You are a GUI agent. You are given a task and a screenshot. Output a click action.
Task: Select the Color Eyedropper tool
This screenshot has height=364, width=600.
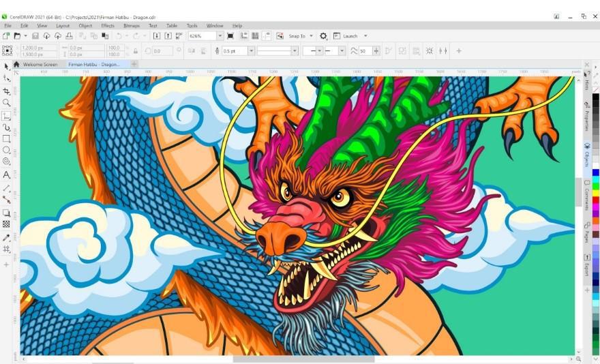pyautogui.click(x=6, y=238)
